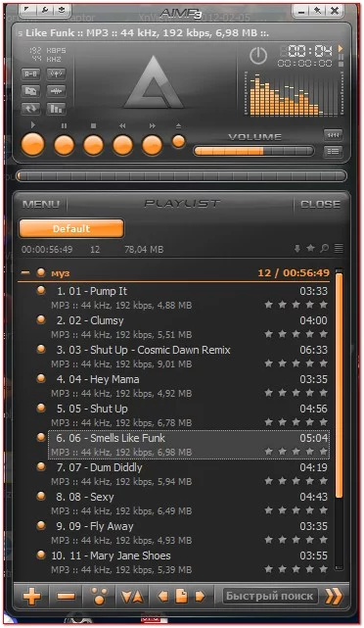
Task: Click the power scheduler icon
Action: (258, 56)
